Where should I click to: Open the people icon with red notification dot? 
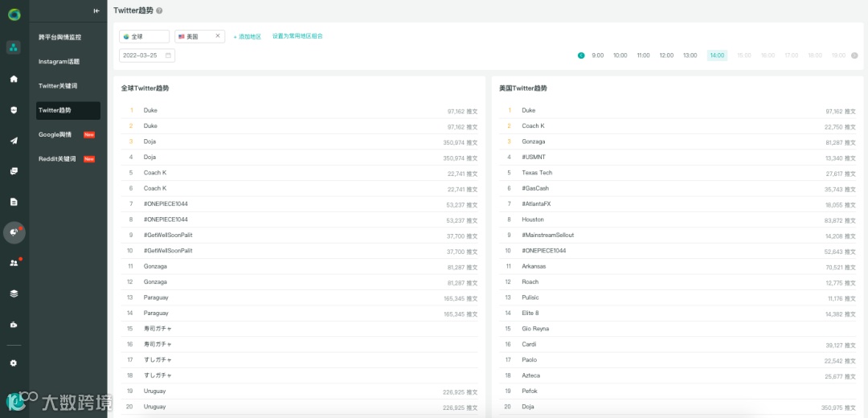click(14, 263)
